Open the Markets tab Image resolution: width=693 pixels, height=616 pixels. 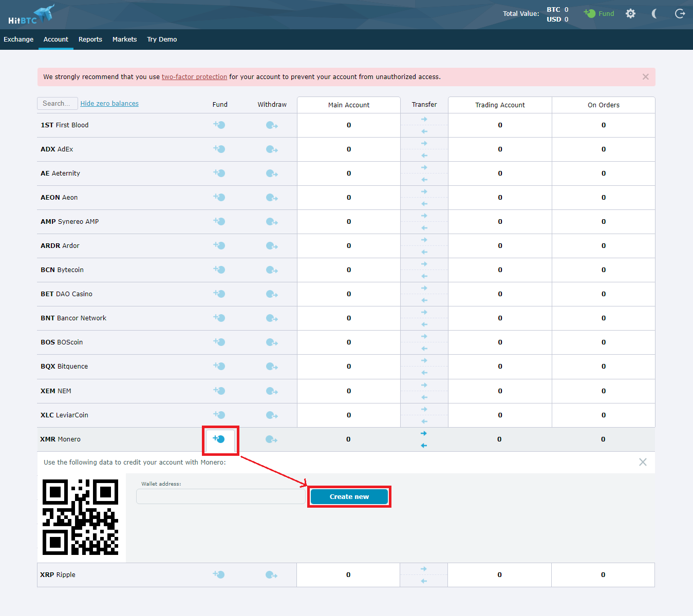coord(125,40)
